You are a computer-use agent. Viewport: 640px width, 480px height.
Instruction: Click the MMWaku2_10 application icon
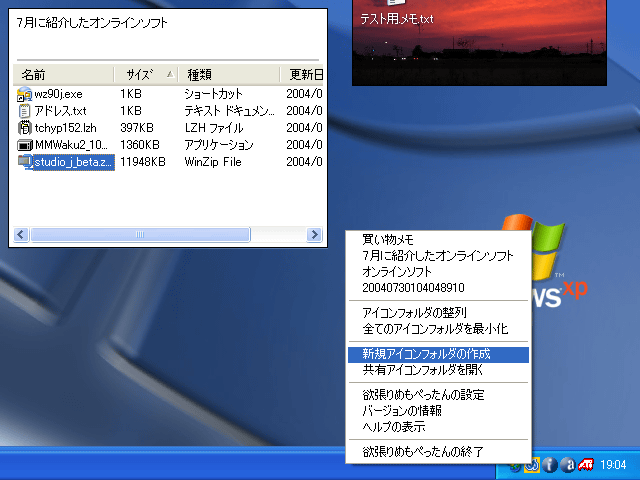tap(24, 145)
